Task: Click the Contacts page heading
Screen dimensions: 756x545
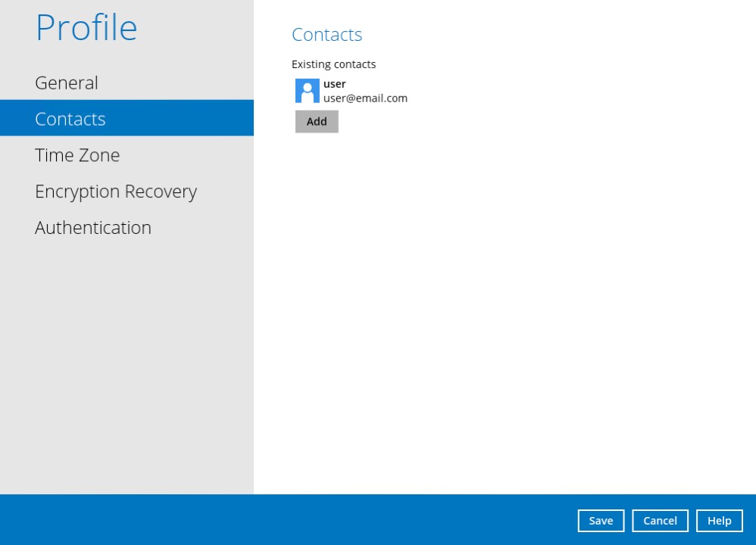Action: tap(326, 34)
